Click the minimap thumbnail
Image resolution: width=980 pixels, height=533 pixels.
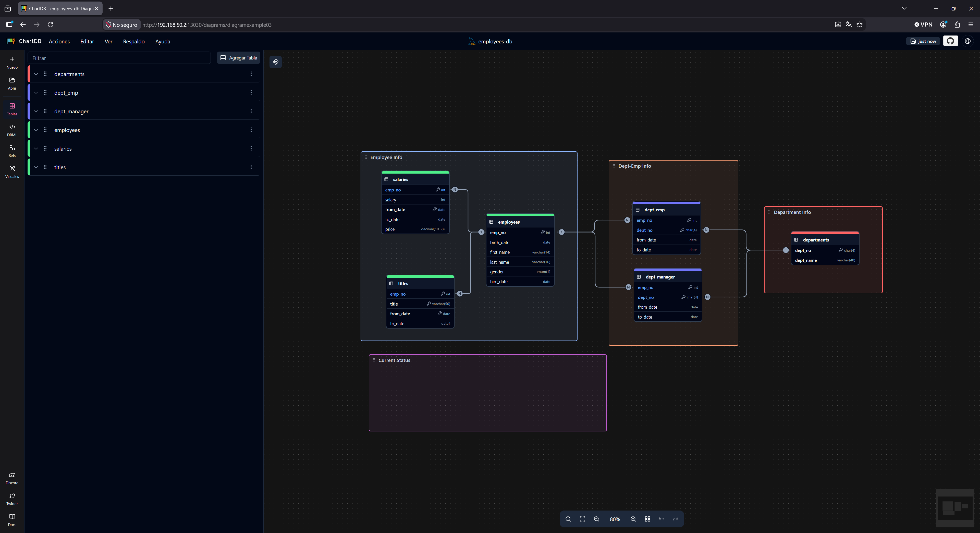(955, 508)
